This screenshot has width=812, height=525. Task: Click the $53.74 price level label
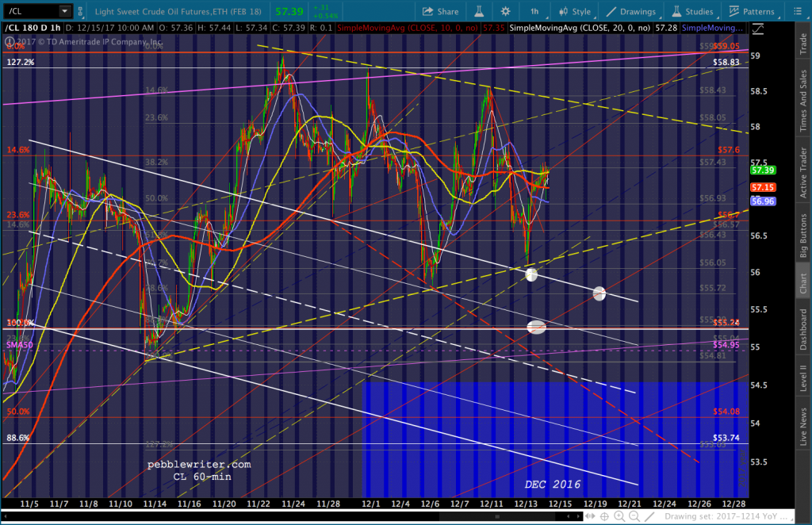coord(726,438)
